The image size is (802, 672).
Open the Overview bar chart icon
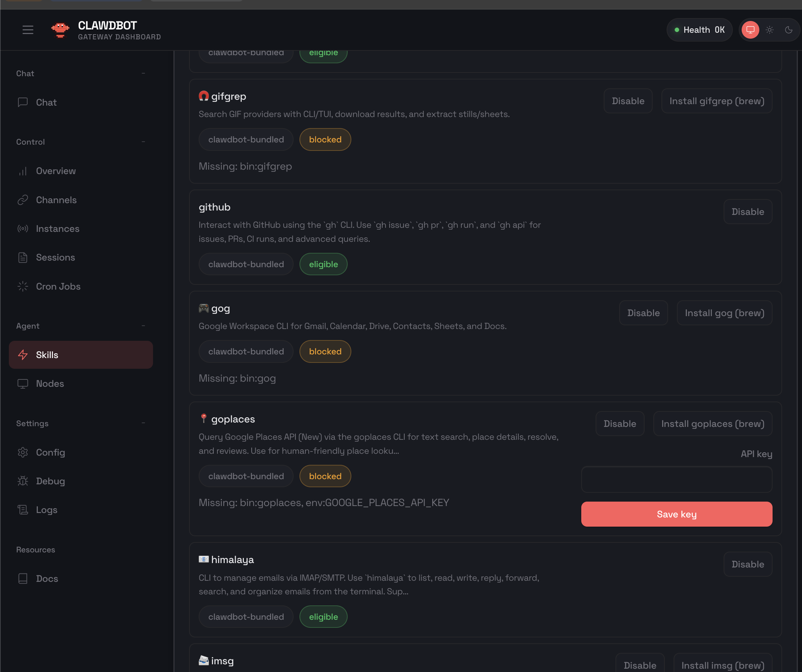23,171
